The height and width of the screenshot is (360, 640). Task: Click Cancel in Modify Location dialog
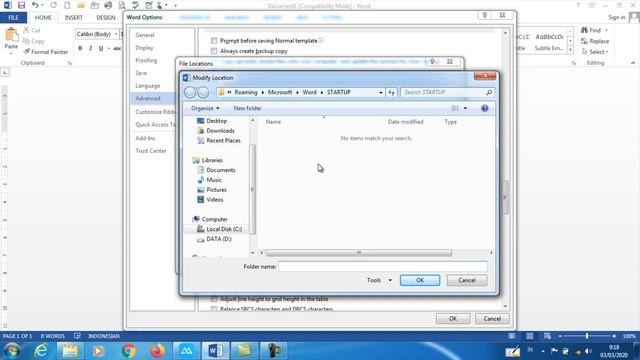467,280
